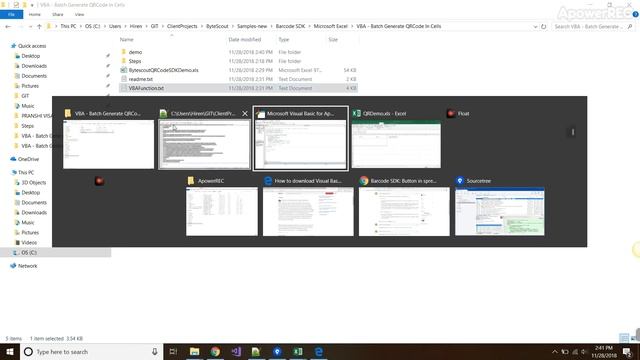Close the Notepad++ window in switcher
Viewport: 640px width, 360px height.
(x=245, y=113)
